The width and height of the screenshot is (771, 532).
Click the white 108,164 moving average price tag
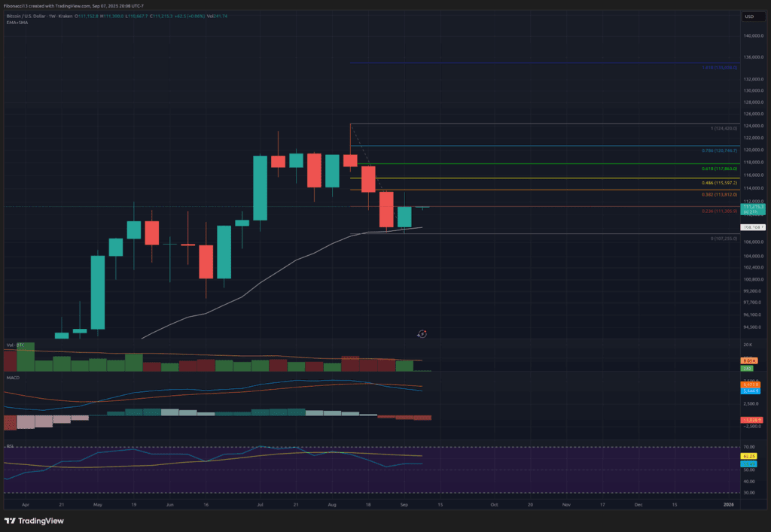pyautogui.click(x=753, y=226)
